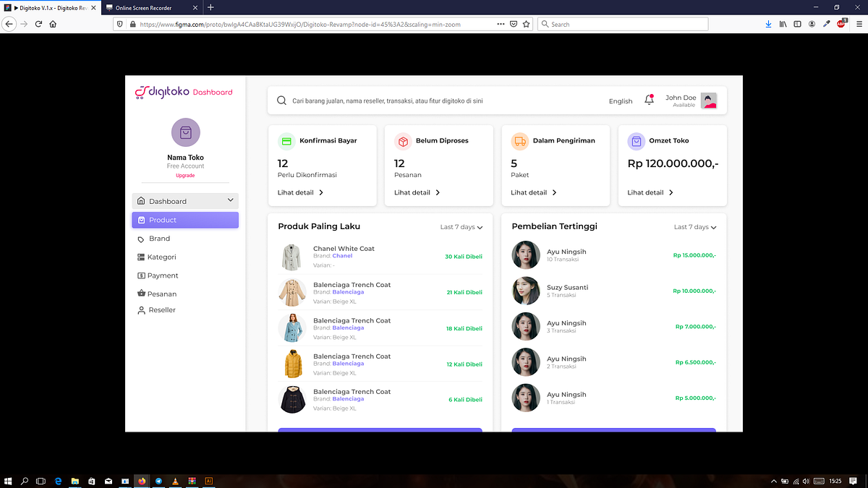Viewport: 868px width, 488px height.
Task: Click 'John Doe' user name
Action: click(x=681, y=98)
